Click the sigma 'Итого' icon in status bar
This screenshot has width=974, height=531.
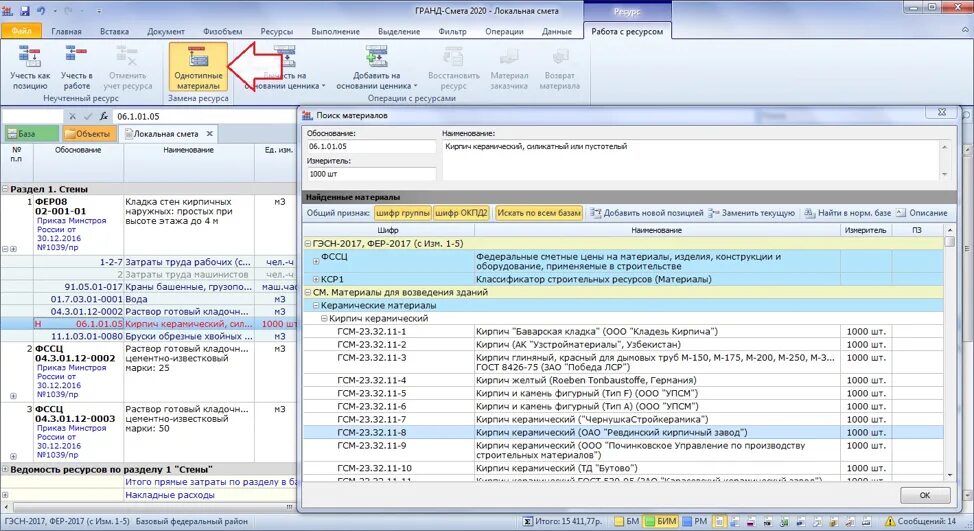click(527, 522)
